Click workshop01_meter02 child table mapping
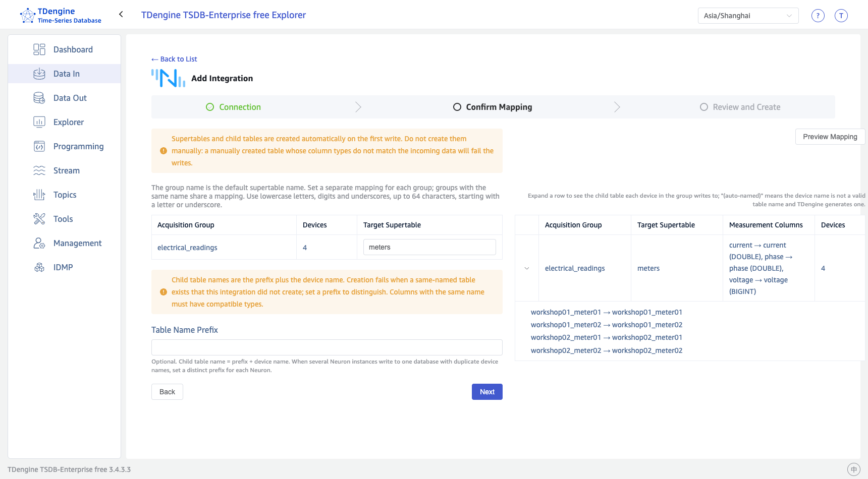Screen dimensions: 868x479 (607, 325)
